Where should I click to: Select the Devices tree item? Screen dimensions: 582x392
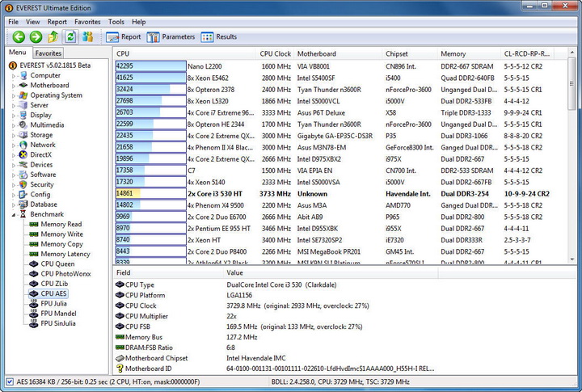coord(41,165)
